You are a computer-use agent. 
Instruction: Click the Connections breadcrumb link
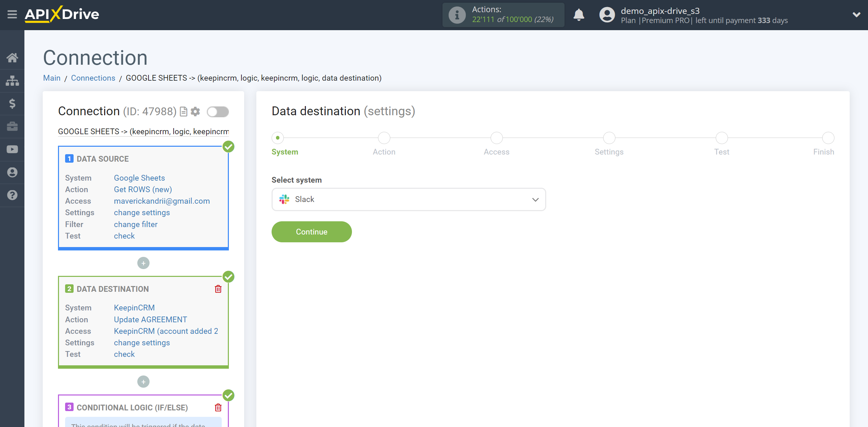[x=93, y=78]
